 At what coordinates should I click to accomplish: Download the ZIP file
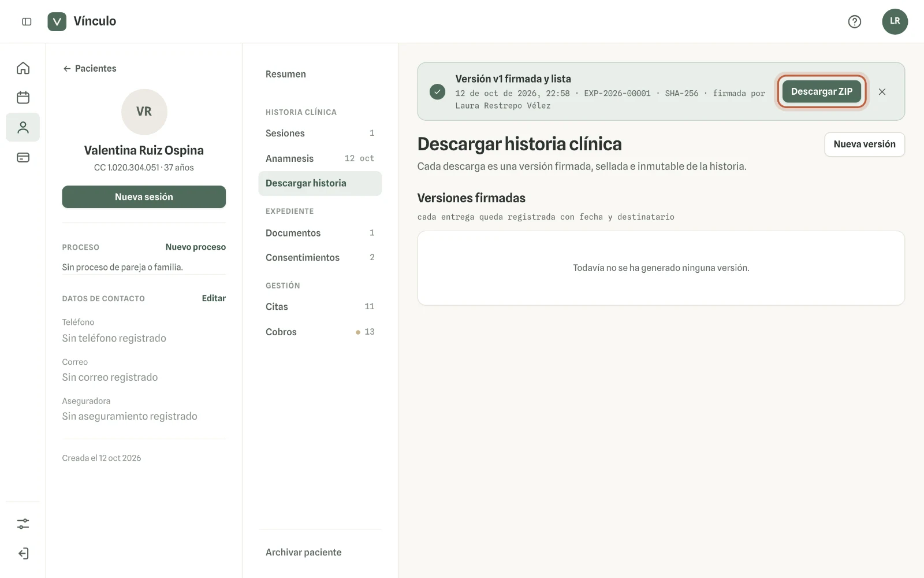[822, 91]
